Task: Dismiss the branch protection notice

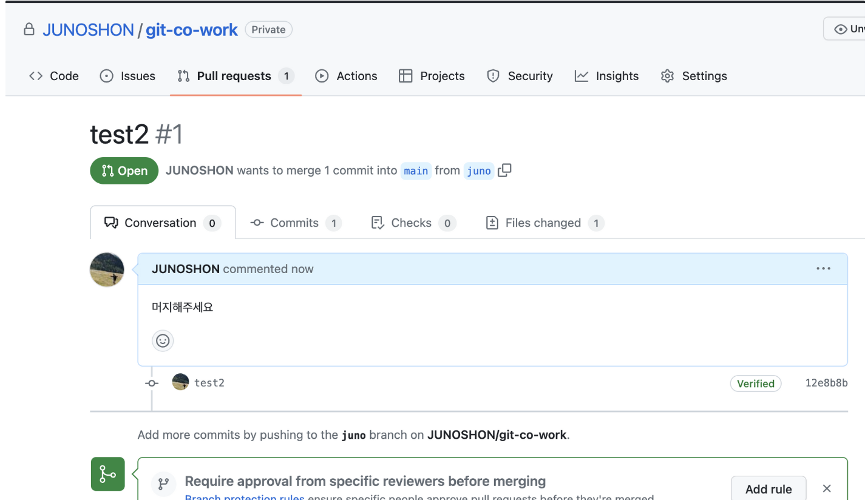Action: click(x=827, y=488)
